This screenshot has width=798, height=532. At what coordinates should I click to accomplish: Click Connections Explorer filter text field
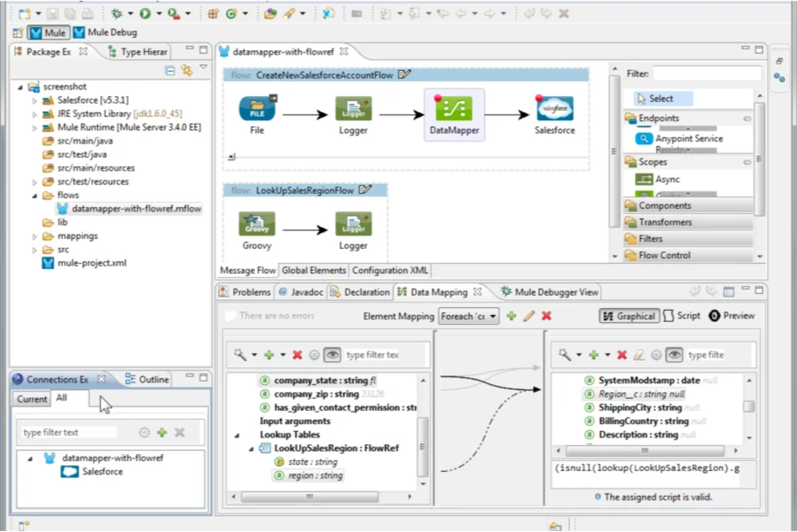[x=70, y=432]
